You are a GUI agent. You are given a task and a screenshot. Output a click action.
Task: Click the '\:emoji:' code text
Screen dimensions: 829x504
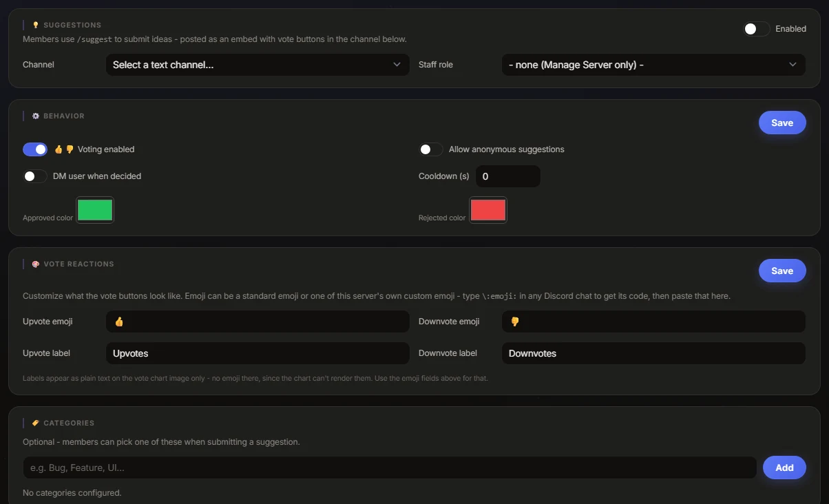pyautogui.click(x=499, y=296)
